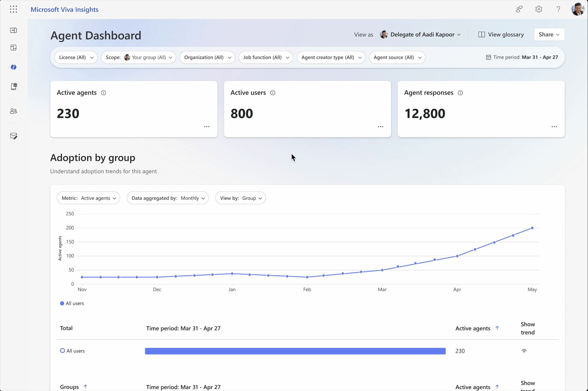Select the briefcase clipboard icon in sidebar
This screenshot has width=588, height=391.
[14, 87]
